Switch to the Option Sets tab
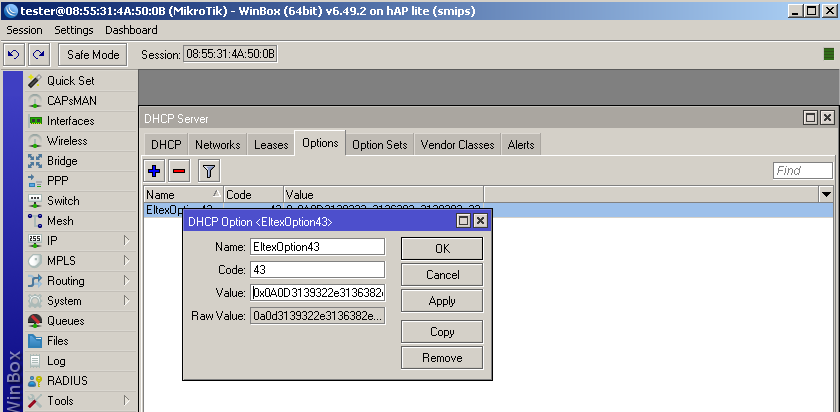840x412 pixels. tap(380, 145)
